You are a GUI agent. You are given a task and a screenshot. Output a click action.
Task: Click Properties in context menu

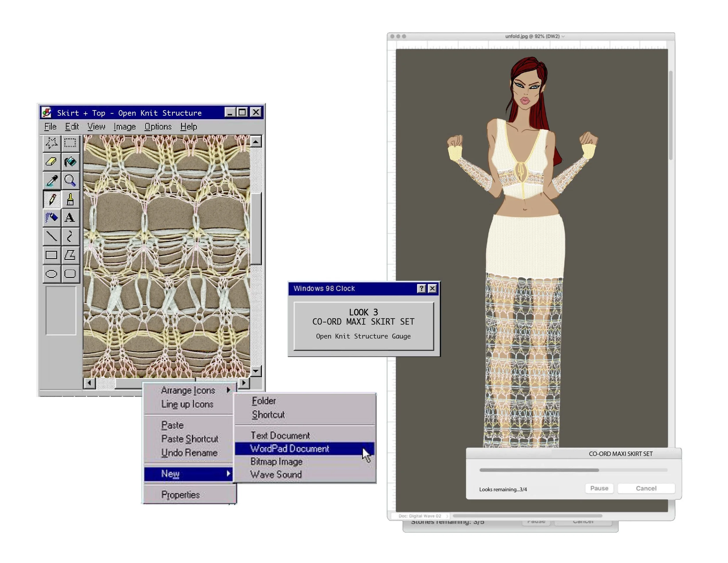coord(180,495)
